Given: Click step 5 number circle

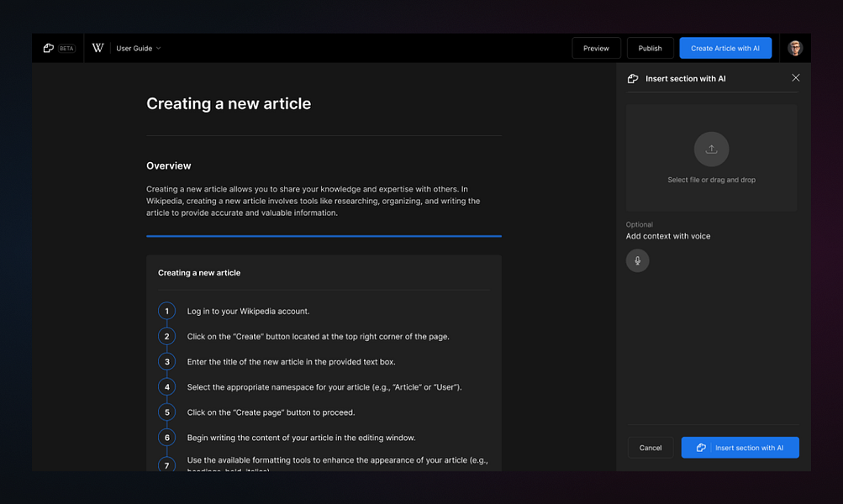Looking at the screenshot, I should coord(166,412).
